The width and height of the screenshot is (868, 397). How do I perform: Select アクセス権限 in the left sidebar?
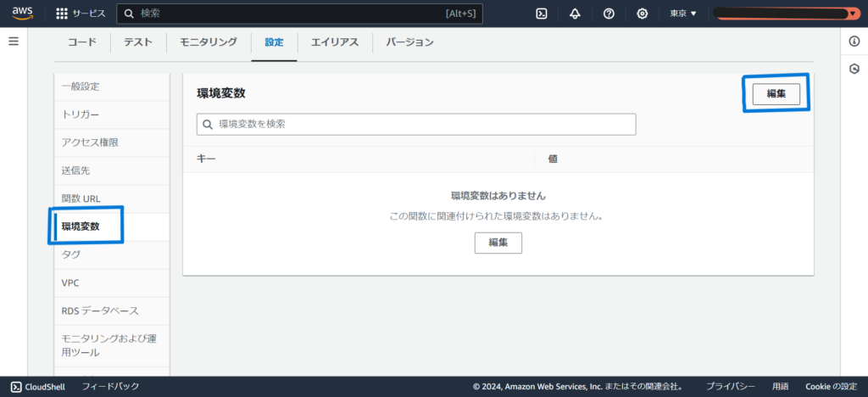(90, 143)
